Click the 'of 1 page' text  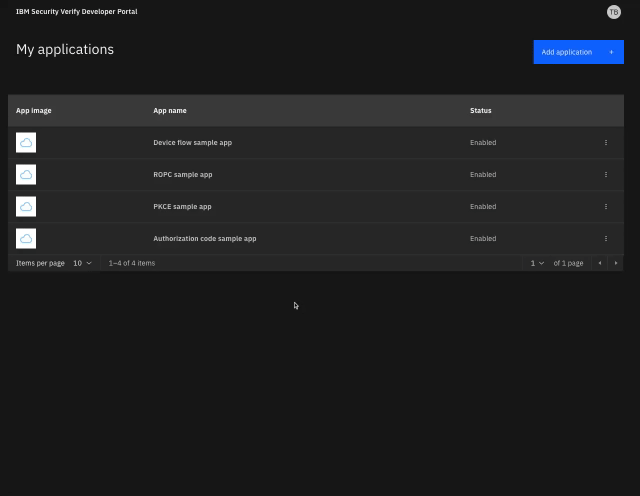(x=568, y=263)
